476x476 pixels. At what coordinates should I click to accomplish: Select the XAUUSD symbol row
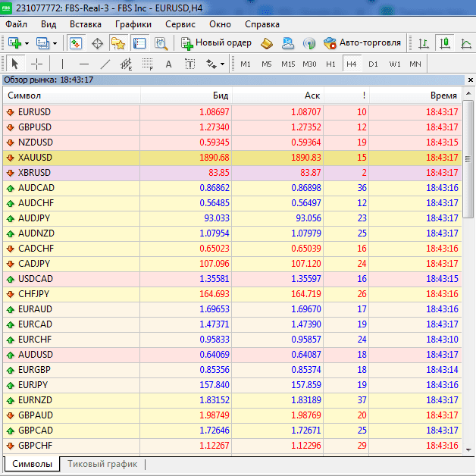pyautogui.click(x=232, y=158)
